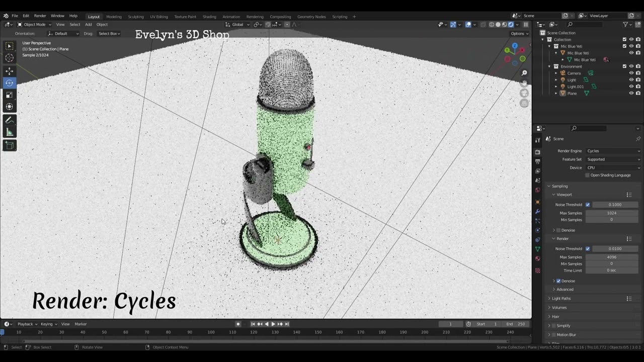Image resolution: width=644 pixels, height=362 pixels.
Task: Open the Object Mode dropdown
Action: [x=34, y=25]
